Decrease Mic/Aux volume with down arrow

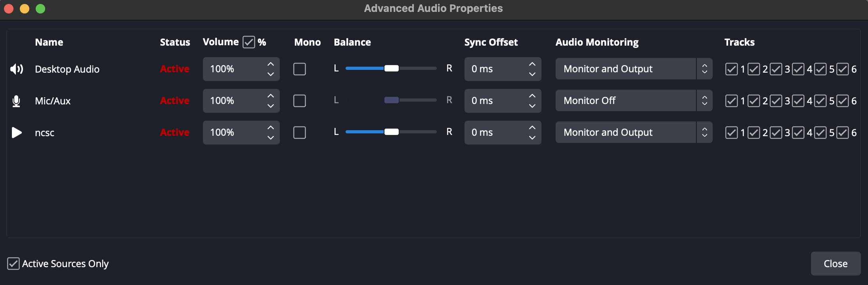click(271, 106)
